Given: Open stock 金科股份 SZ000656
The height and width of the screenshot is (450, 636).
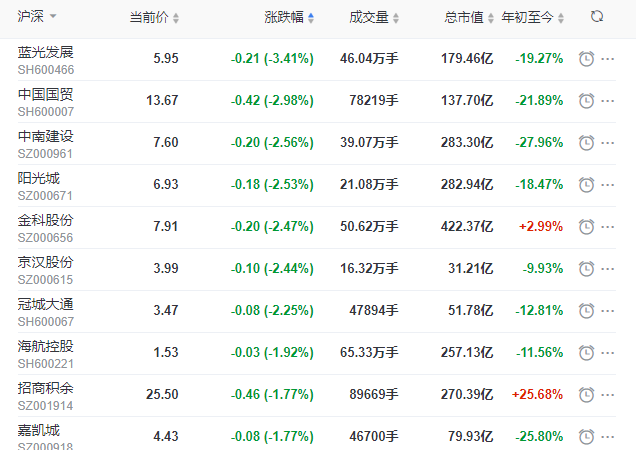Looking at the screenshot, I should [45, 228].
